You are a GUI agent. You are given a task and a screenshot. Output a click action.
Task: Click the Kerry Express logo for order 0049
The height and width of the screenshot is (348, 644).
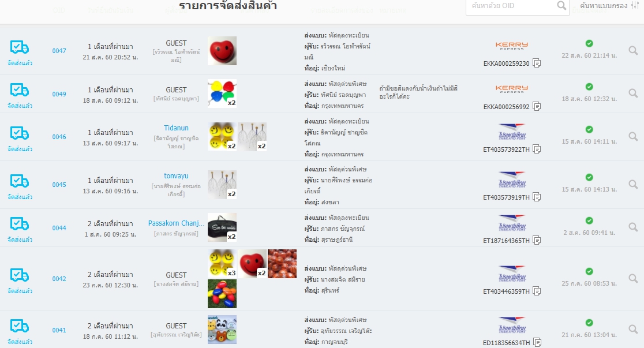click(x=511, y=89)
